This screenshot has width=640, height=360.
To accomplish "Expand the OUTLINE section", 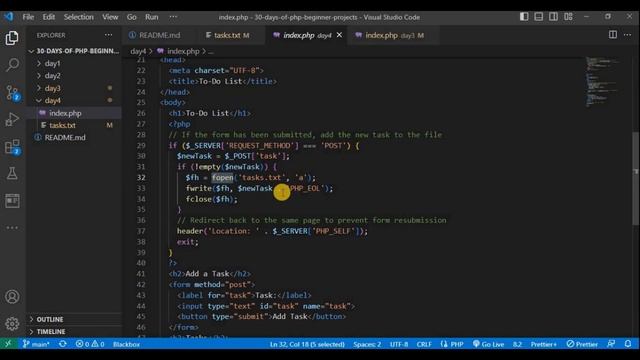I will point(49,319).
